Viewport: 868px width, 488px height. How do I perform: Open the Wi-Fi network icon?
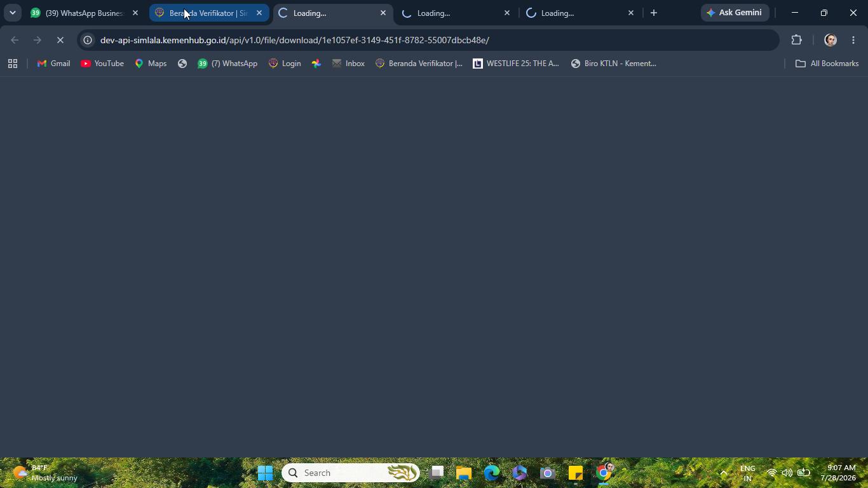coord(771,473)
